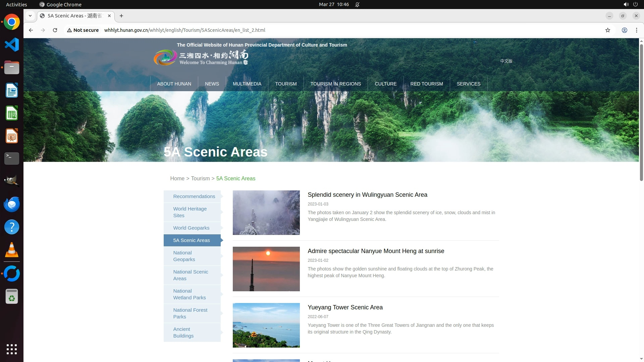Open VLC media player from dock
This screenshot has height=362, width=644.
[x=12, y=250]
